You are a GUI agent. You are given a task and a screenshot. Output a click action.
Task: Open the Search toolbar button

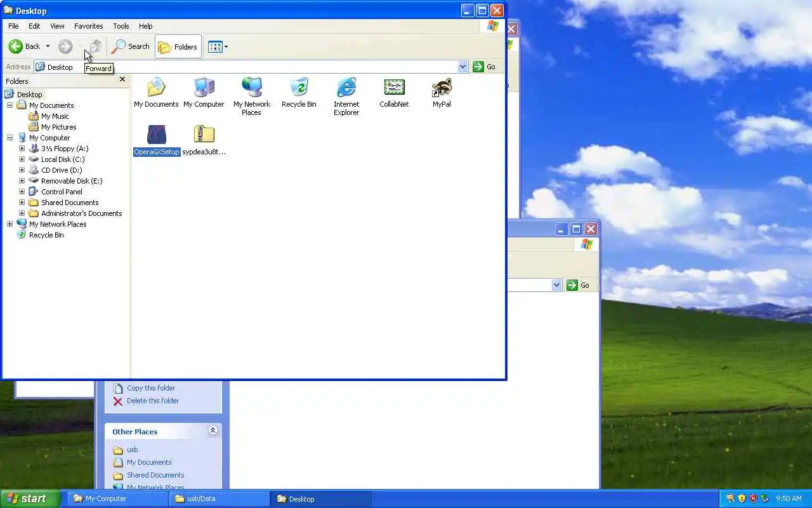[130, 46]
